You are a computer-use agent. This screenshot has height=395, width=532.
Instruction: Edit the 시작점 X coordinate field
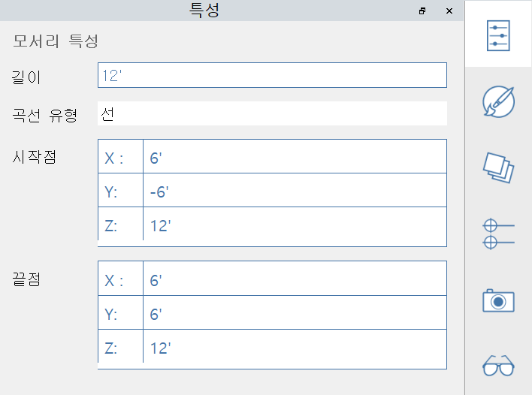pos(295,157)
